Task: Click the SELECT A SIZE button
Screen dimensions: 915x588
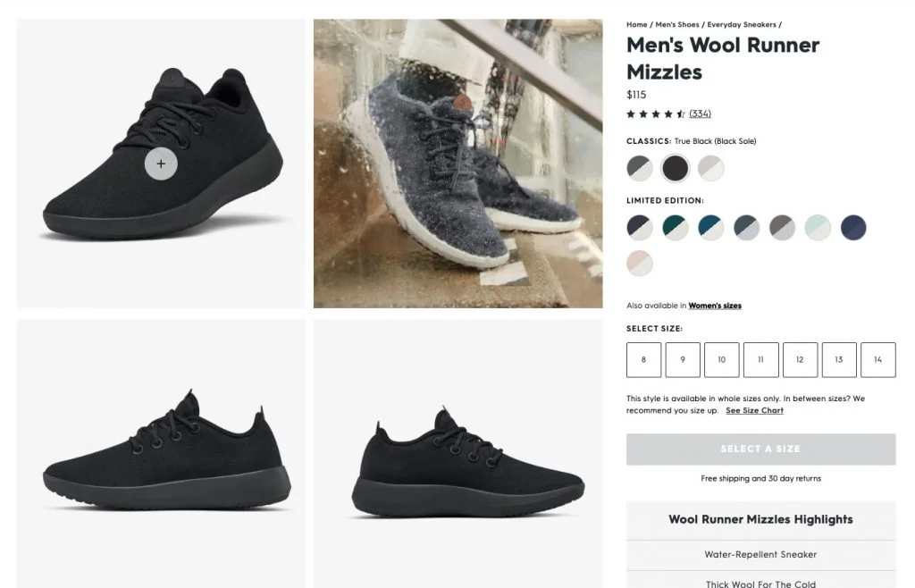Action: 760,449
